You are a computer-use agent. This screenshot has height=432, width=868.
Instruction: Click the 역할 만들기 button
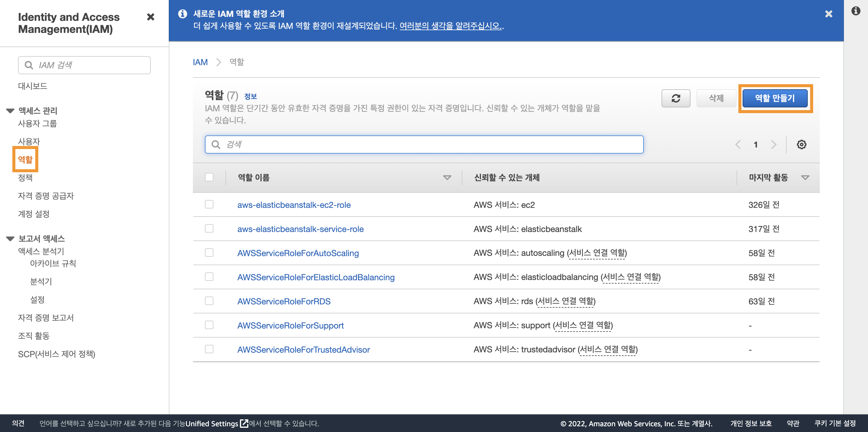(x=775, y=98)
